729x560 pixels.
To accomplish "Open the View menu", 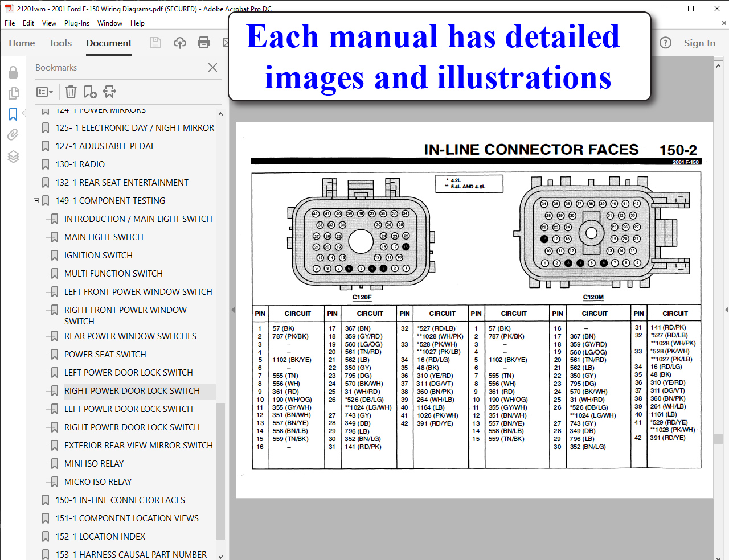I will coord(49,23).
